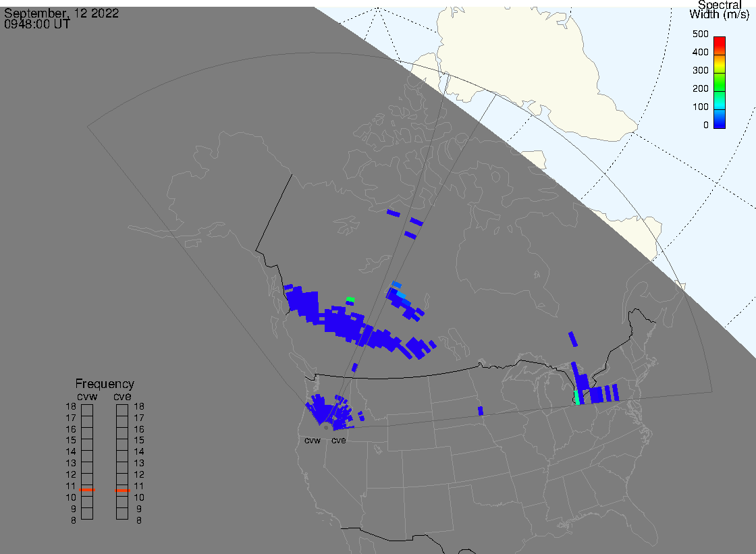The image size is (756, 554).
Task: Click the '8' label right of cve bar
Action: point(139,521)
